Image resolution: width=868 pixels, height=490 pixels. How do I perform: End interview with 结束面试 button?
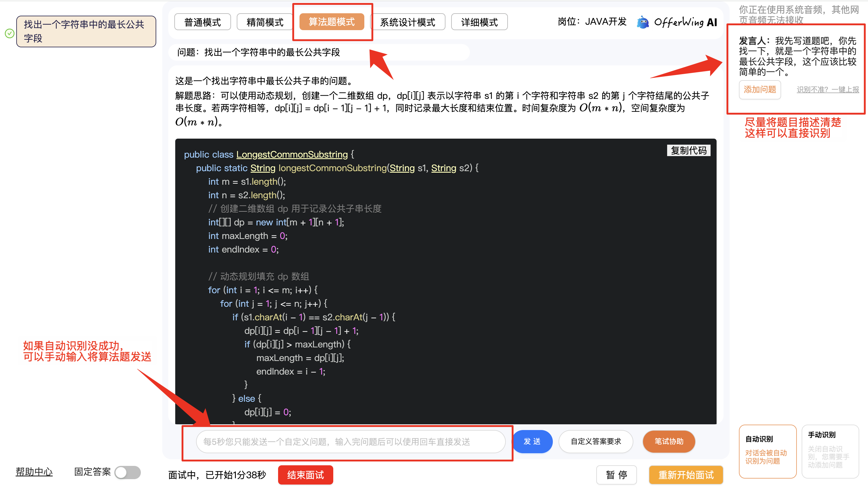[305, 475]
